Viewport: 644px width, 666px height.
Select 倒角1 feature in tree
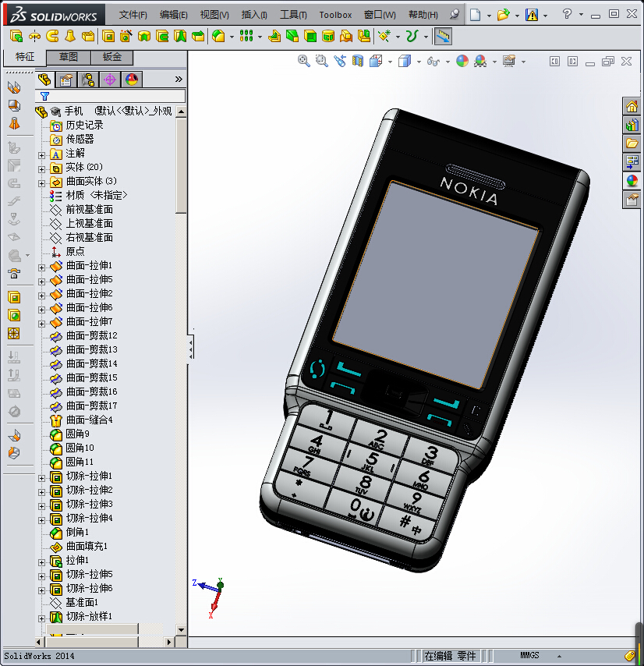(77, 532)
